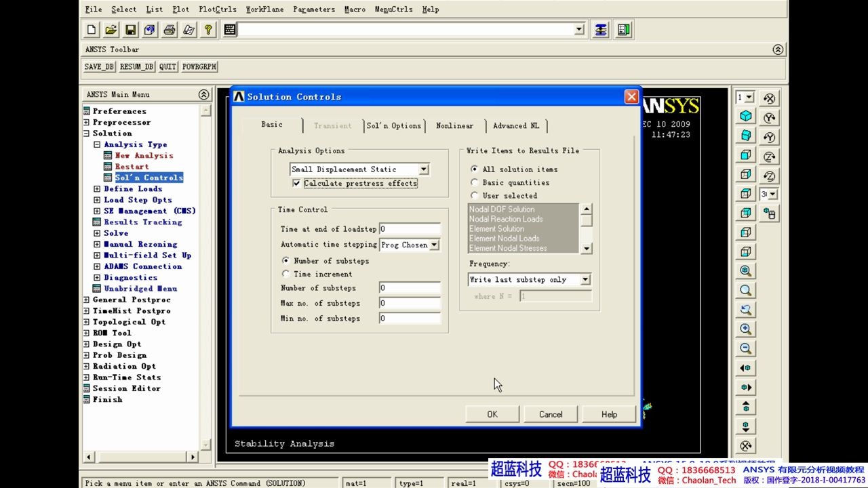Click Cancel in Solution Controls dialog
The height and width of the screenshot is (488, 868).
(551, 414)
